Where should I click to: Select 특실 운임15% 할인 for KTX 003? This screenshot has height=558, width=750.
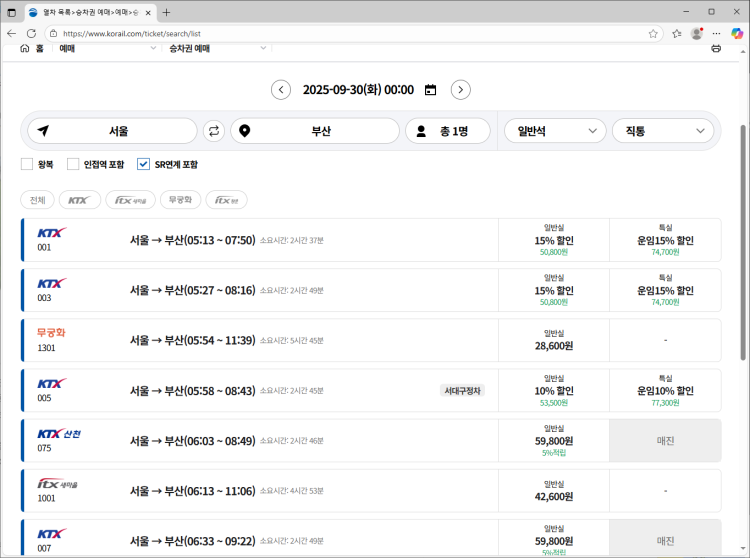point(665,290)
